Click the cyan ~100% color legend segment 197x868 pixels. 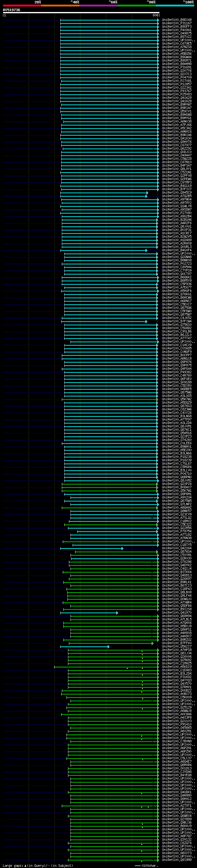[175, 6]
